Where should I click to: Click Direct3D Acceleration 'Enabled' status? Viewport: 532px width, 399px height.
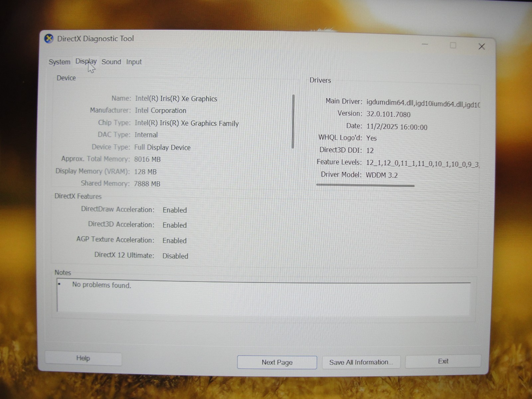pyautogui.click(x=175, y=225)
